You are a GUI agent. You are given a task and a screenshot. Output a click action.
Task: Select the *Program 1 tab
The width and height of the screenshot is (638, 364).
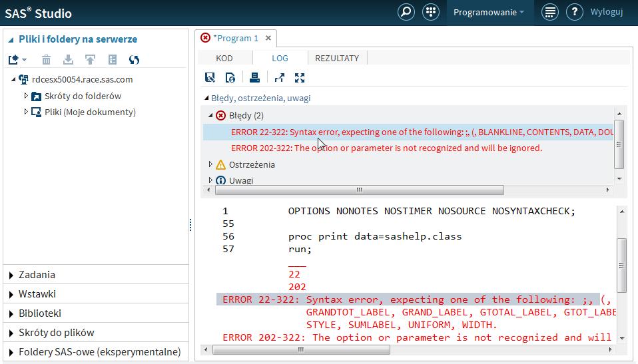click(x=236, y=38)
